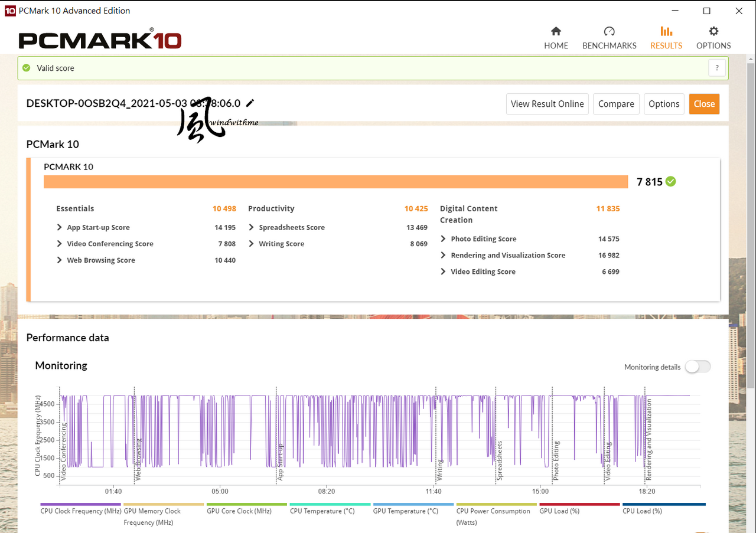Viewport: 756px width, 533px height.
Task: Toggle CPU Clock Frequency legend swatch
Action: point(80,505)
